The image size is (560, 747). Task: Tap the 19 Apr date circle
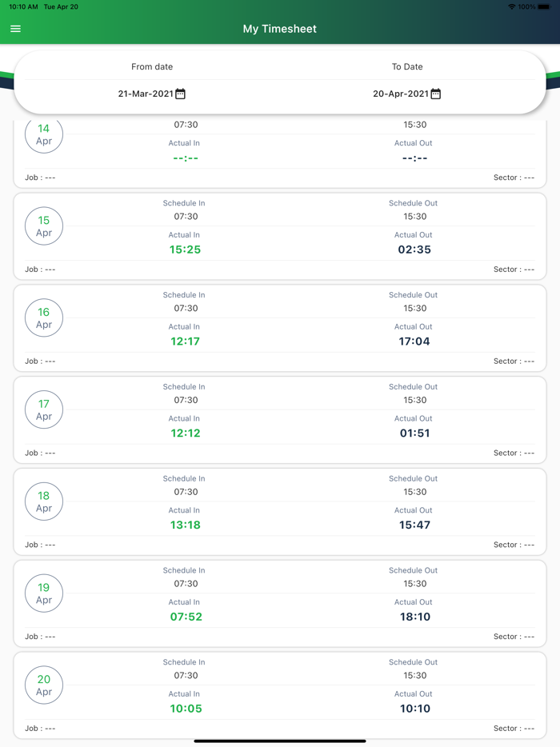click(44, 593)
